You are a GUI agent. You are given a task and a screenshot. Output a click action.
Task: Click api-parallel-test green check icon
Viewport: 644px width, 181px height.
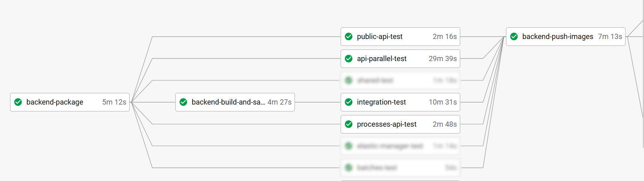349,59
